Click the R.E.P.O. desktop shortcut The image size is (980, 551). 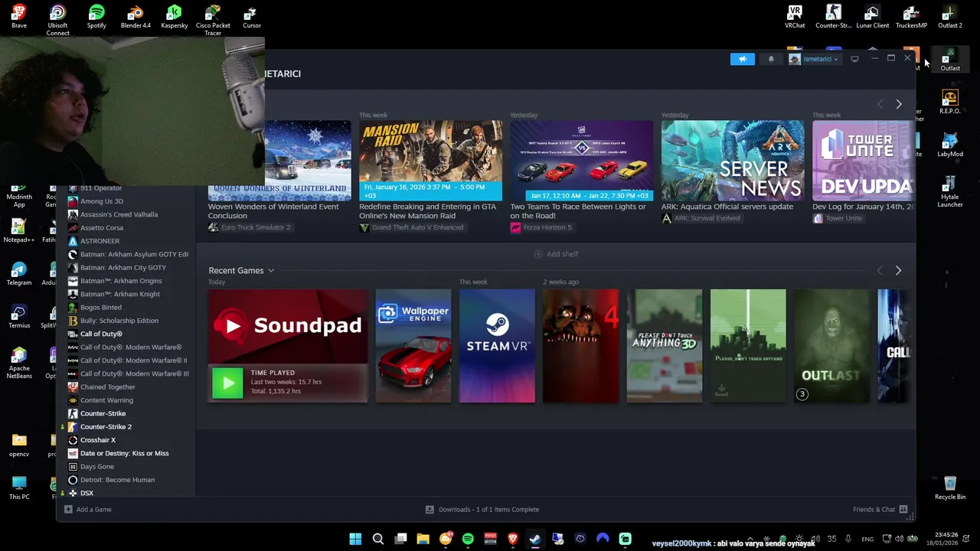point(949,102)
